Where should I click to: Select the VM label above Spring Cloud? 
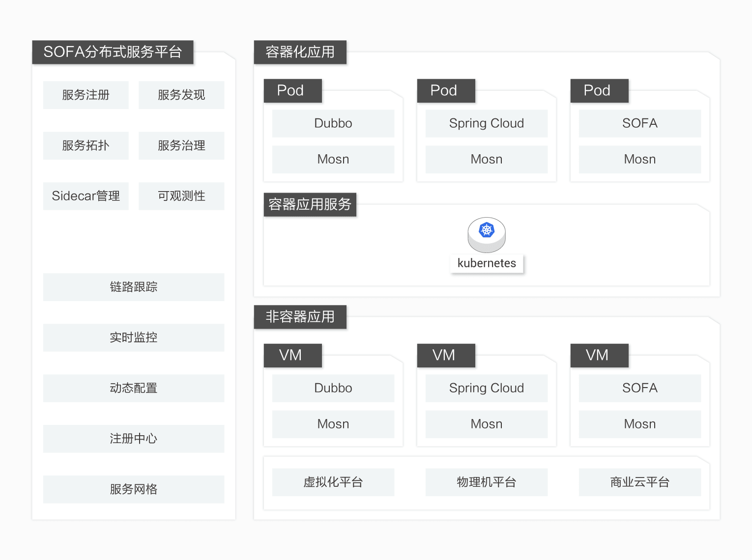click(x=445, y=355)
